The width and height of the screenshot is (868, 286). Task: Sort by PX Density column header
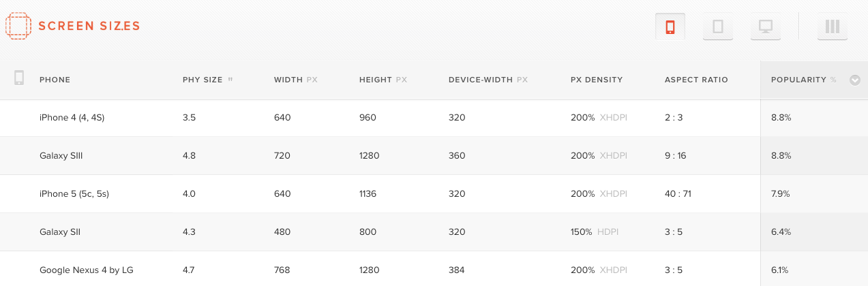(596, 80)
